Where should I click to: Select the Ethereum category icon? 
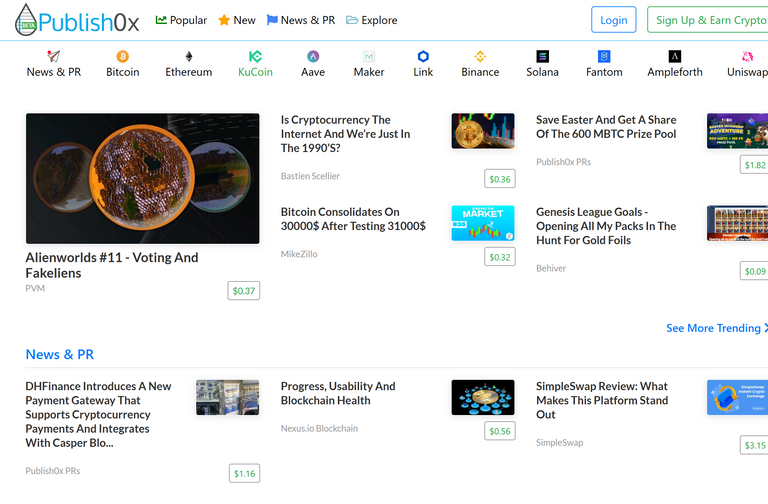coord(189,56)
